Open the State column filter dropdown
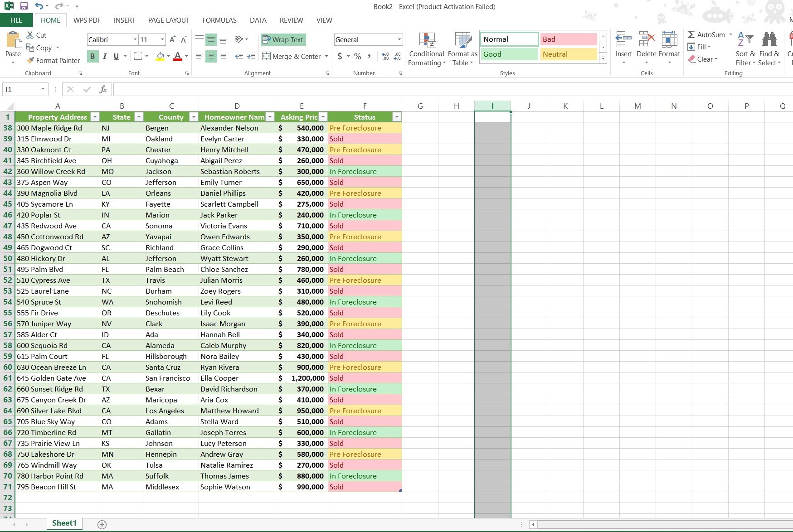The height and width of the screenshot is (532, 793). (139, 117)
